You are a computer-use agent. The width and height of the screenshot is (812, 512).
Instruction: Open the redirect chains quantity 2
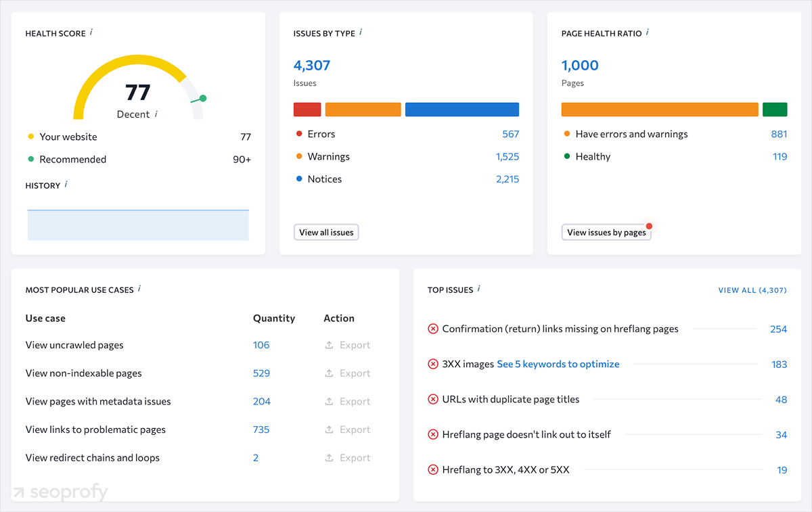[x=256, y=458]
